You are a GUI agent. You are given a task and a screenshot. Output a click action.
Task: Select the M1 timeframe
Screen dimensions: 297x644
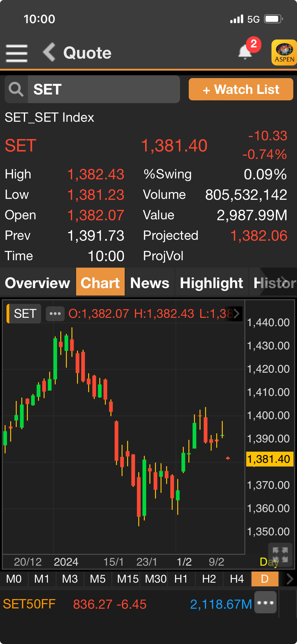42,579
